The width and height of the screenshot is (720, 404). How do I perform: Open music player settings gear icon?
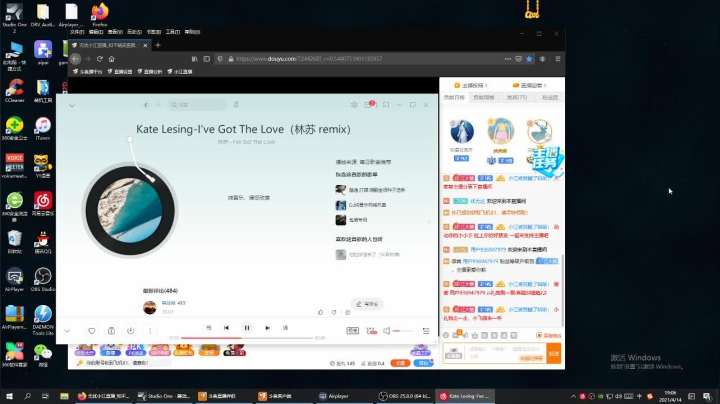(354, 105)
